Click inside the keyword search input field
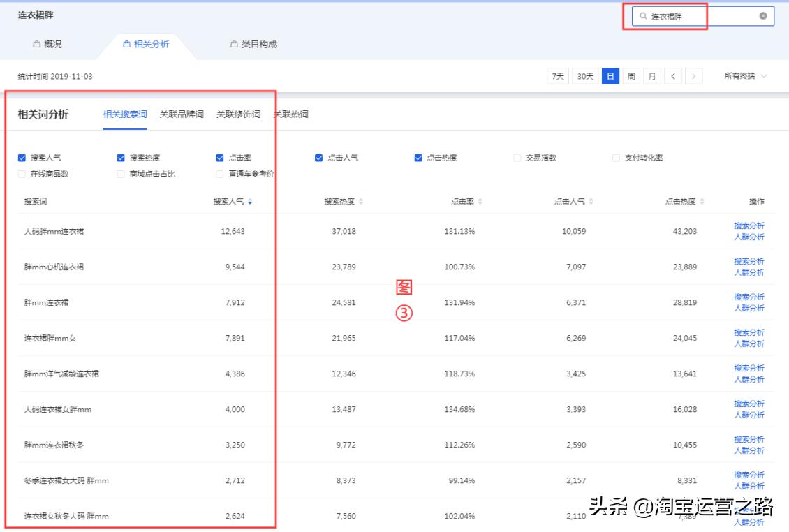Viewport: 789px width, 532px height. (x=691, y=17)
